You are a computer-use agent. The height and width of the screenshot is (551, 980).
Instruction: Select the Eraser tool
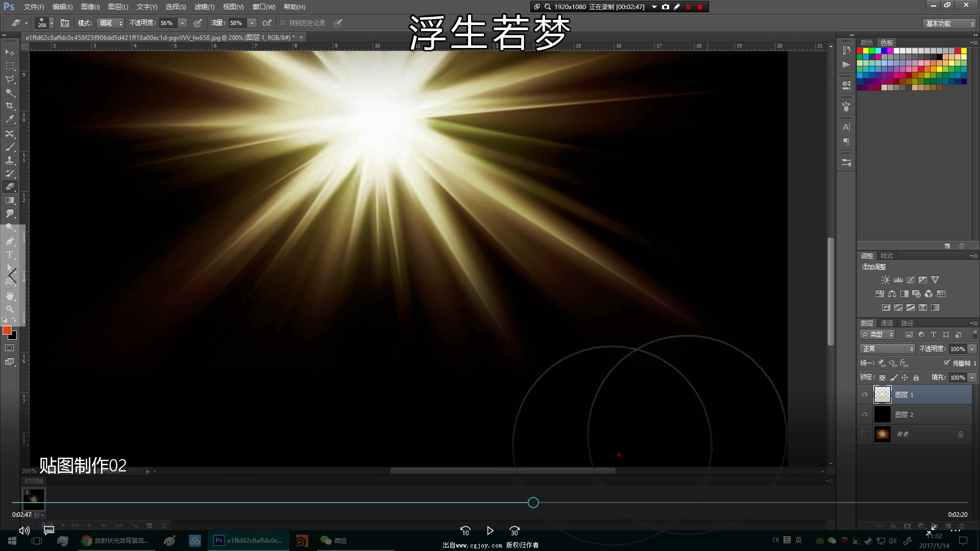tap(10, 187)
